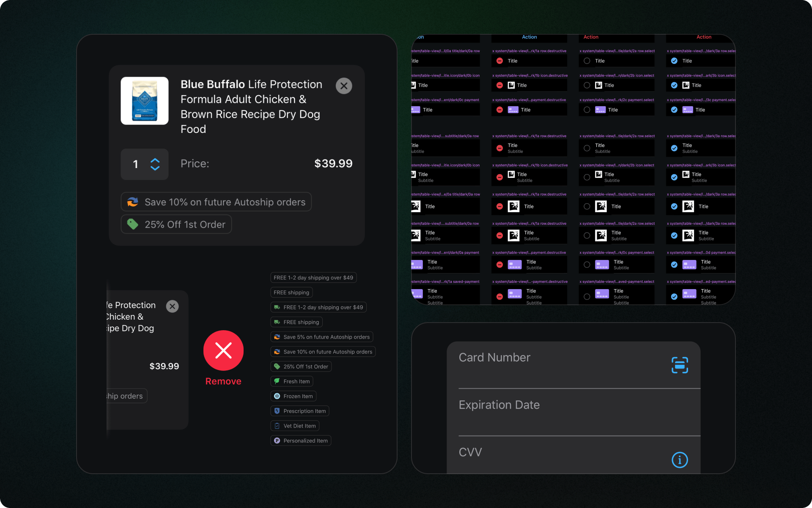Select the empty radio in the small-image title-only row
Screen dimensions: 812x508
coord(587,85)
